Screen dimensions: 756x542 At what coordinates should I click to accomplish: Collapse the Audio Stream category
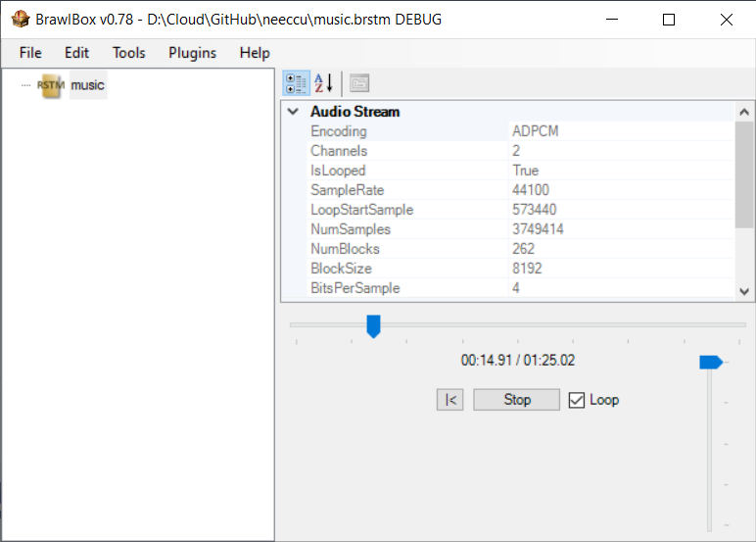point(293,112)
